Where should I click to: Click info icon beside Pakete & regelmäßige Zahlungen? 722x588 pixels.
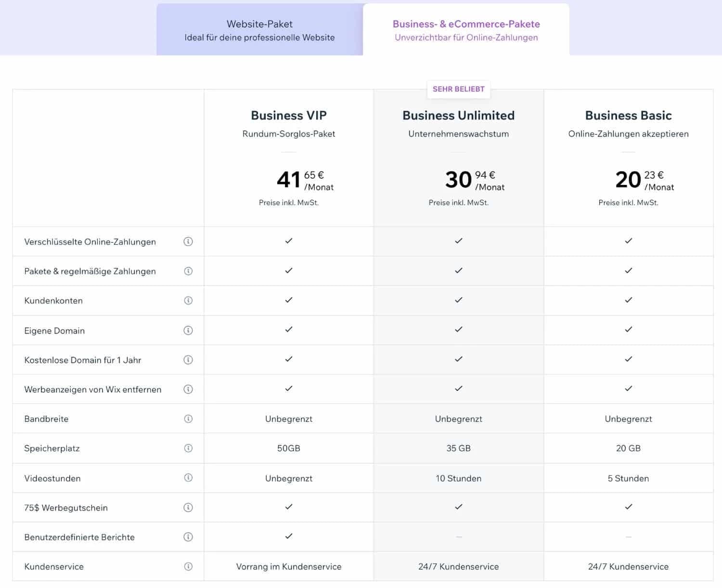(x=188, y=271)
